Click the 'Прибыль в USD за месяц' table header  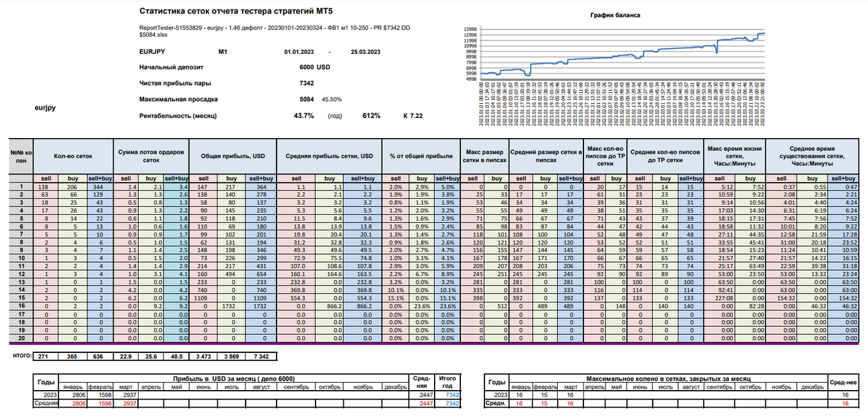[233, 379]
